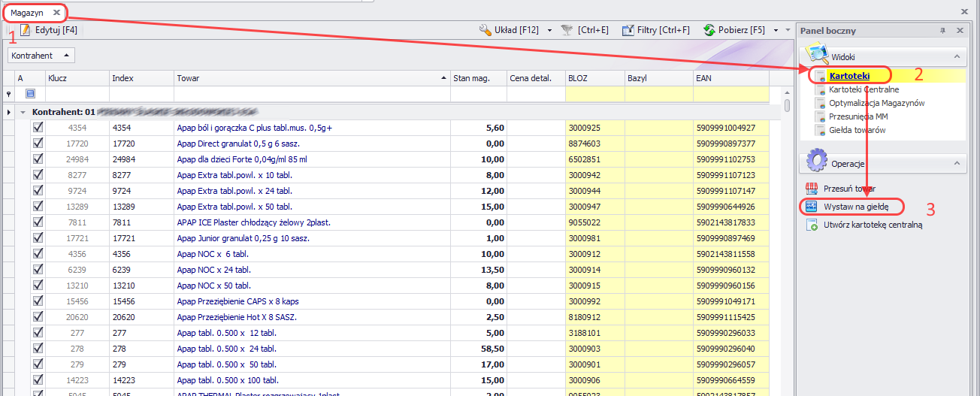Click the Pobierz [F5] refresh icon
This screenshot has width=980, height=396.
(x=709, y=30)
